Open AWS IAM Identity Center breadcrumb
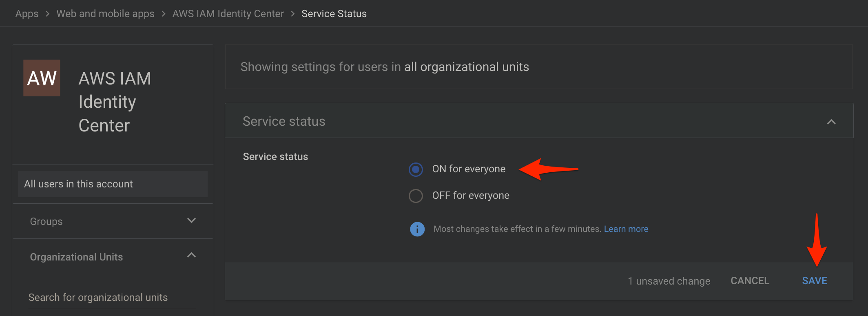868x316 pixels. coord(228,13)
